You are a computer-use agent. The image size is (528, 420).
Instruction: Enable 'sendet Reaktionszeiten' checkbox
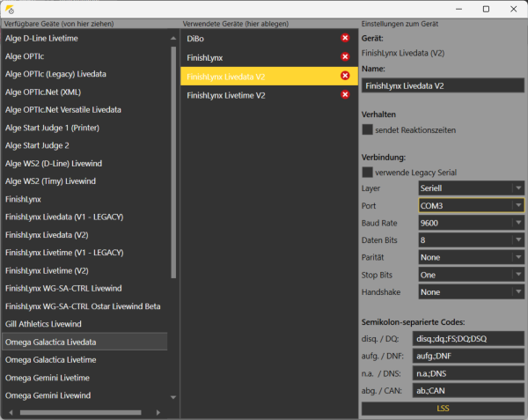click(367, 129)
